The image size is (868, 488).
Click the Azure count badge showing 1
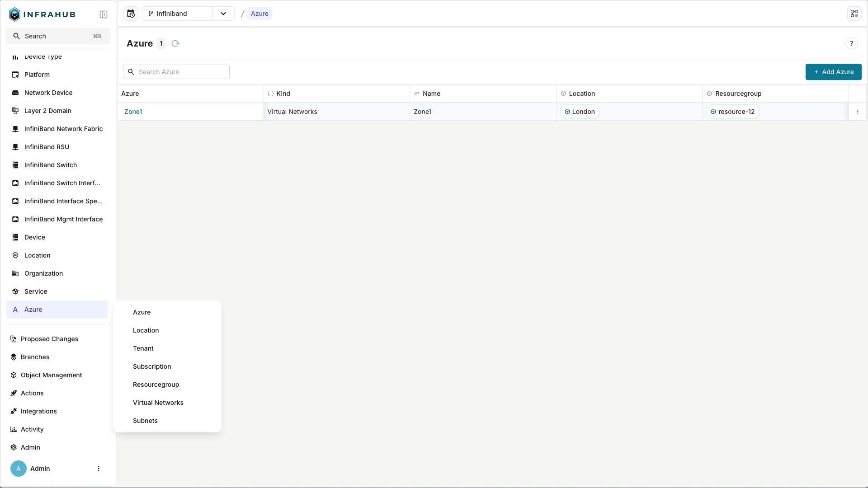pyautogui.click(x=161, y=43)
